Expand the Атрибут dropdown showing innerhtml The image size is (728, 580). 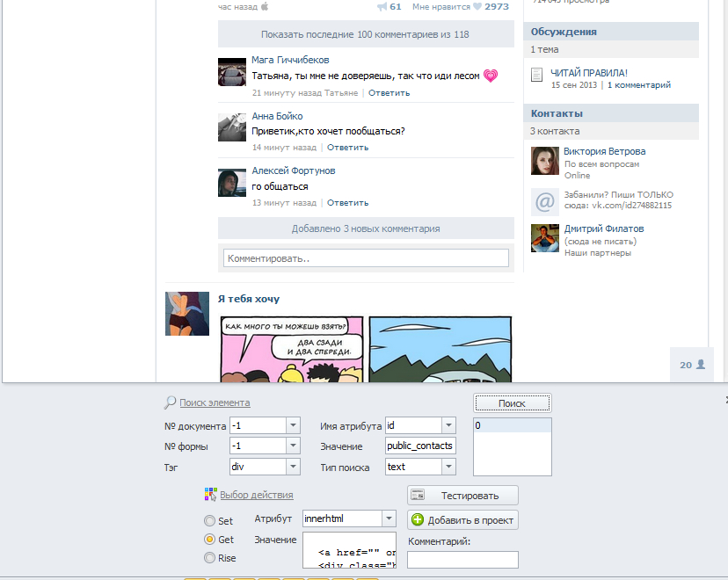tap(389, 518)
